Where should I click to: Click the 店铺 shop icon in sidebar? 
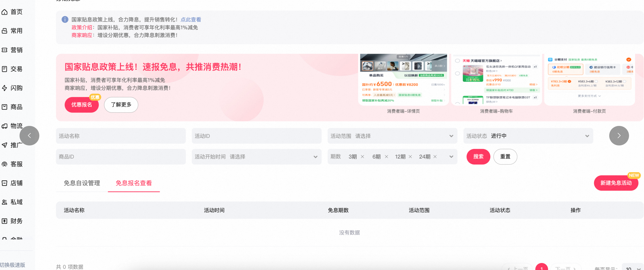pos(5,183)
